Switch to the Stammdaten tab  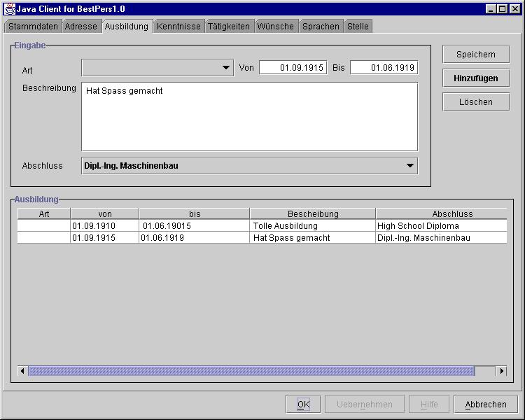[33, 27]
